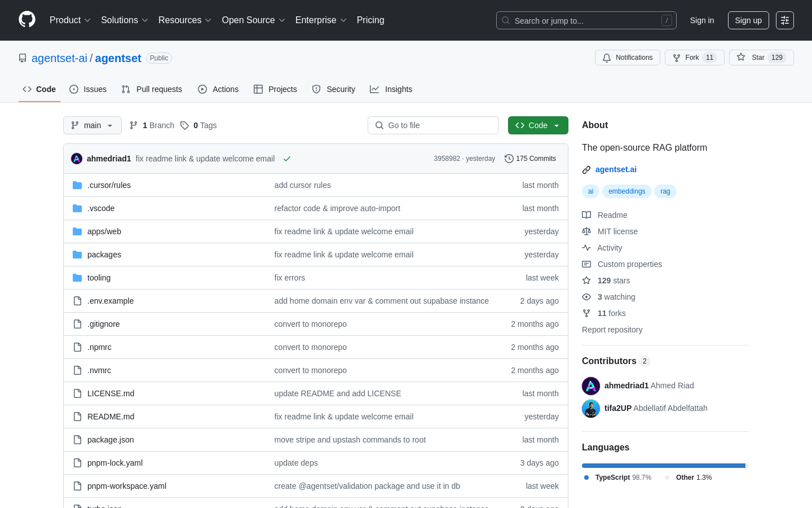Image resolution: width=812 pixels, height=508 pixels.
Task: Click the Search or jump to field
Action: 586,20
